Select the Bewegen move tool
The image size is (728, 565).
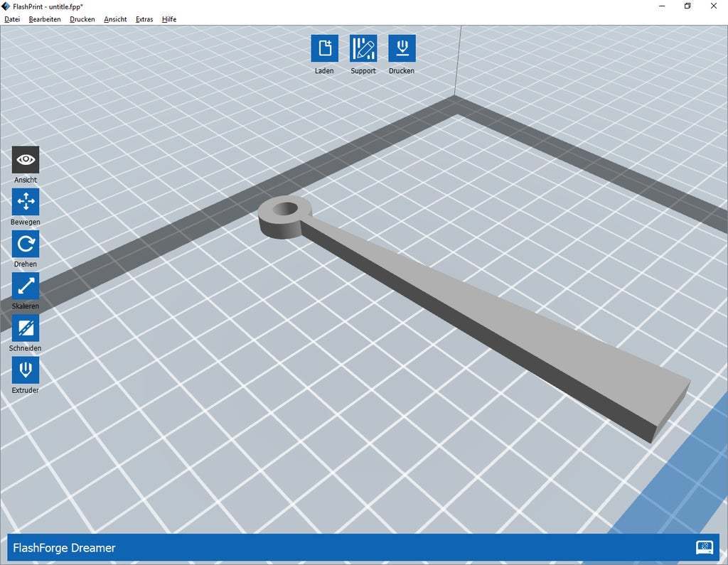26,202
